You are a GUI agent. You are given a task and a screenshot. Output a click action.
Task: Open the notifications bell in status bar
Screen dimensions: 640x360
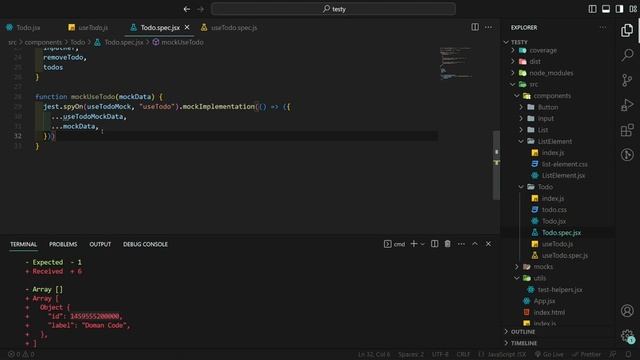click(x=629, y=354)
